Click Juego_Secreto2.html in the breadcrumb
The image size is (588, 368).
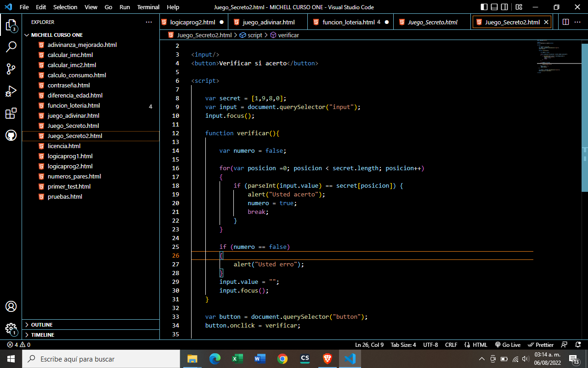200,35
